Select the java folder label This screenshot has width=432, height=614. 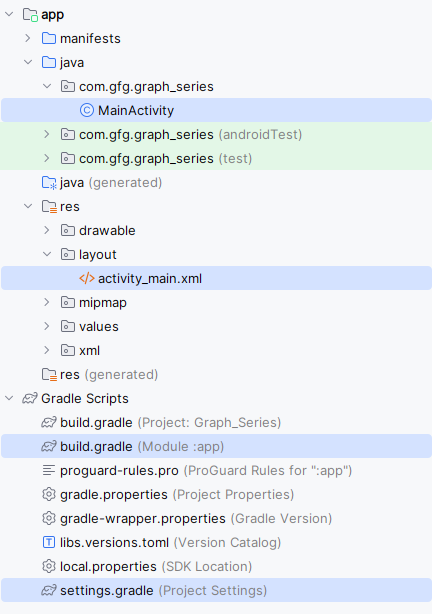tap(72, 63)
